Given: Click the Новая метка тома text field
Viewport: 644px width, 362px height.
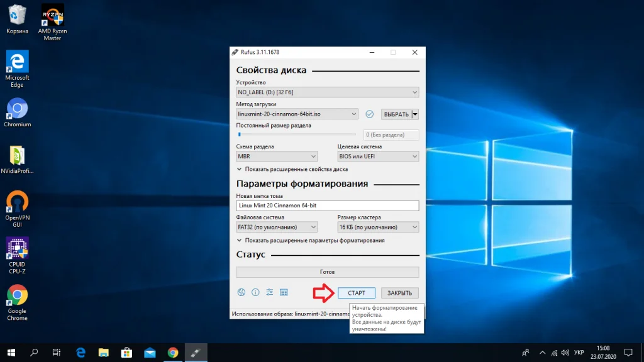Looking at the screenshot, I should point(327,206).
